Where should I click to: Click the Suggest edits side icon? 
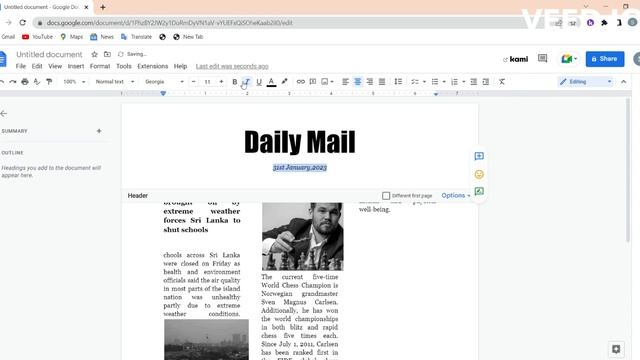(x=479, y=191)
